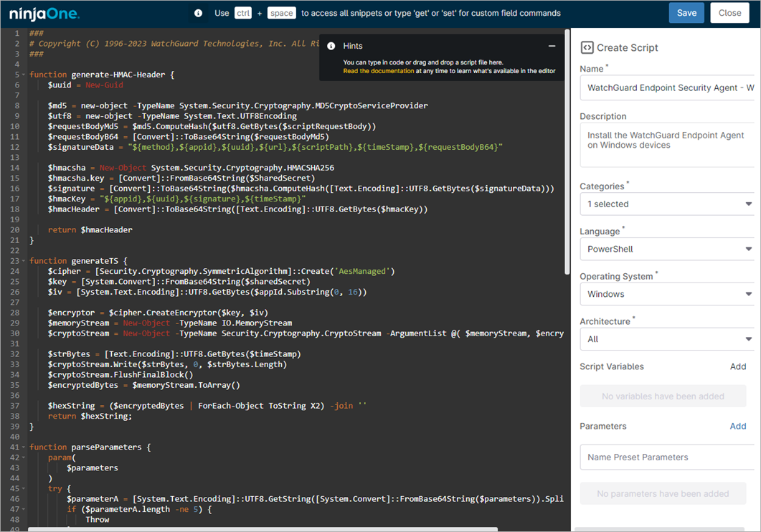
Task: Click the info icon in the Hints panel
Action: coord(331,45)
